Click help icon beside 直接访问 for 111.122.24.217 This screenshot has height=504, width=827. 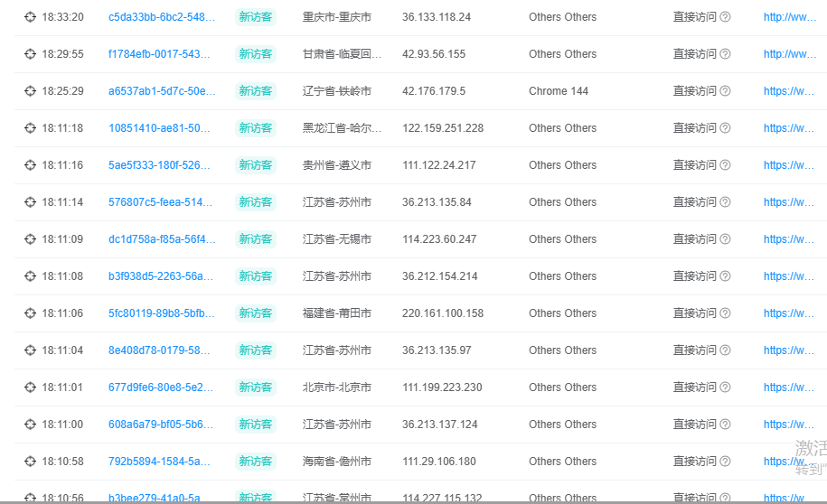pos(725,165)
